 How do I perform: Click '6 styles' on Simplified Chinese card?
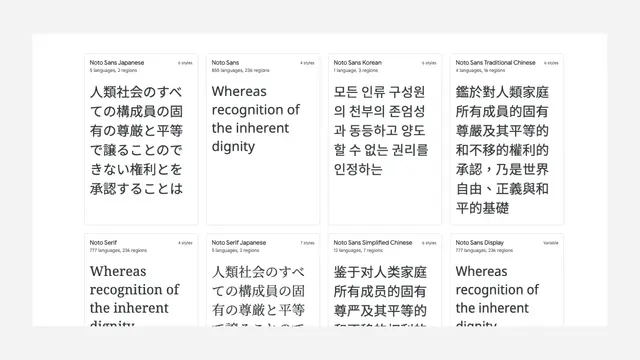(429, 243)
